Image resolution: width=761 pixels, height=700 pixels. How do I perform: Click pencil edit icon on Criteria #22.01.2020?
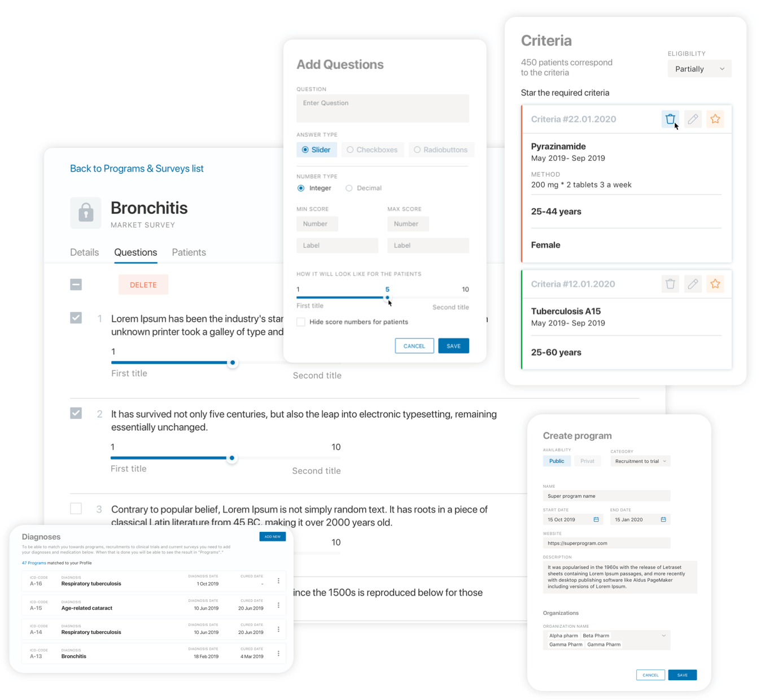693,119
